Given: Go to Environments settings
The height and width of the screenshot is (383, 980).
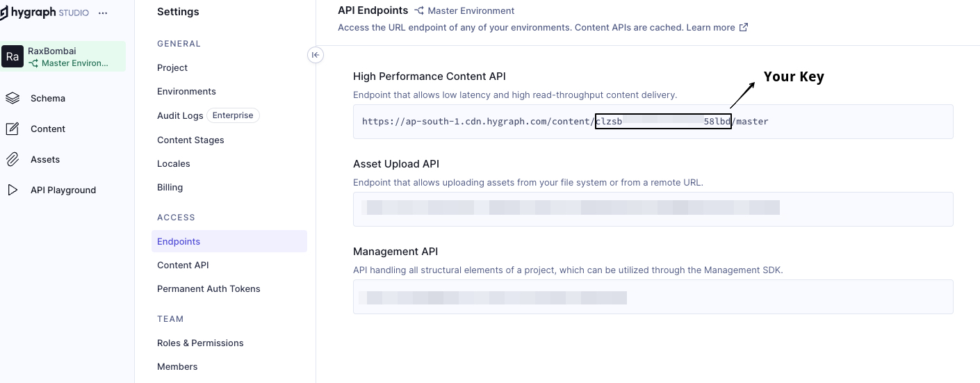Looking at the screenshot, I should click(186, 91).
